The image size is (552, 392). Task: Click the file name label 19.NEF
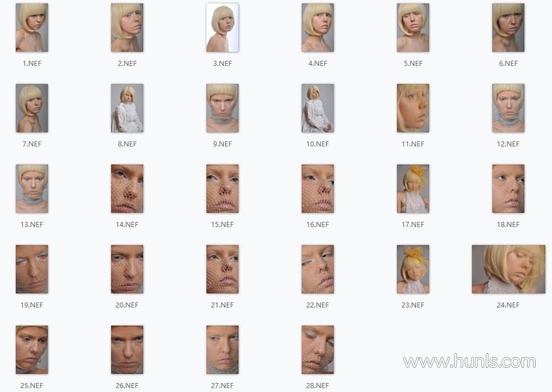[x=32, y=305]
